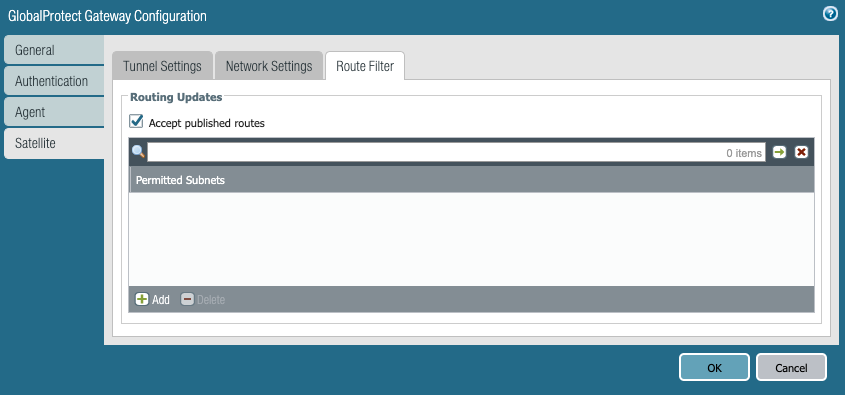Open the Authentication side tab
Screen dimensions: 845x395
(54, 81)
